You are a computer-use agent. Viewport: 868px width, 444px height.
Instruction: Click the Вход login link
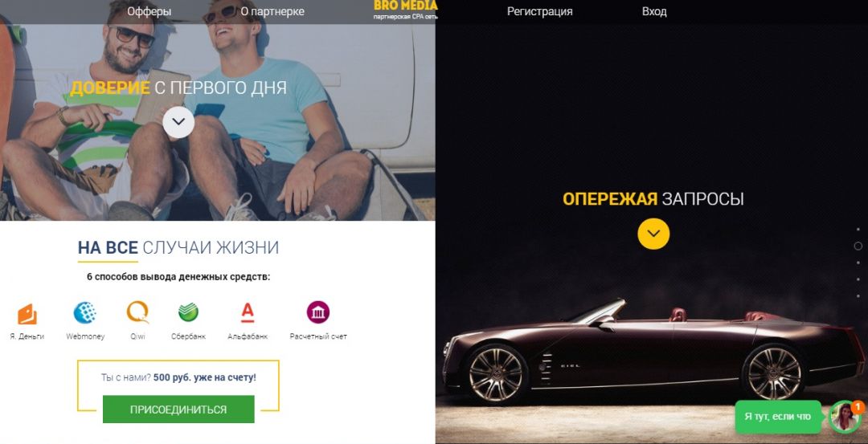click(x=654, y=11)
